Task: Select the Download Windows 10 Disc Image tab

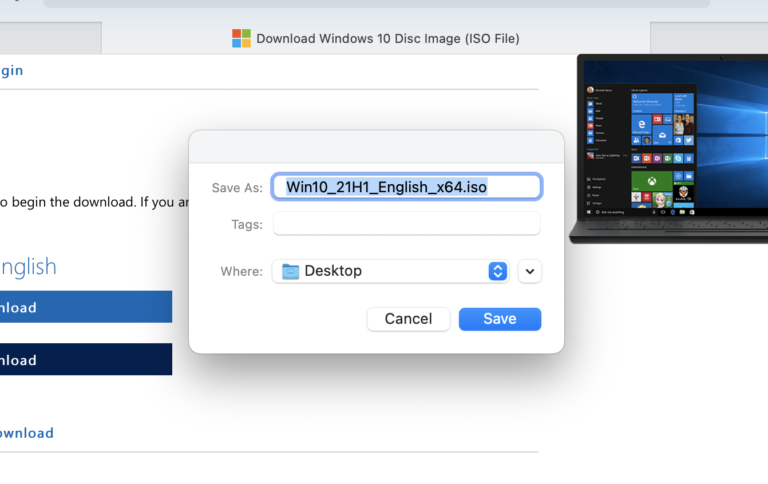Action: [376, 38]
